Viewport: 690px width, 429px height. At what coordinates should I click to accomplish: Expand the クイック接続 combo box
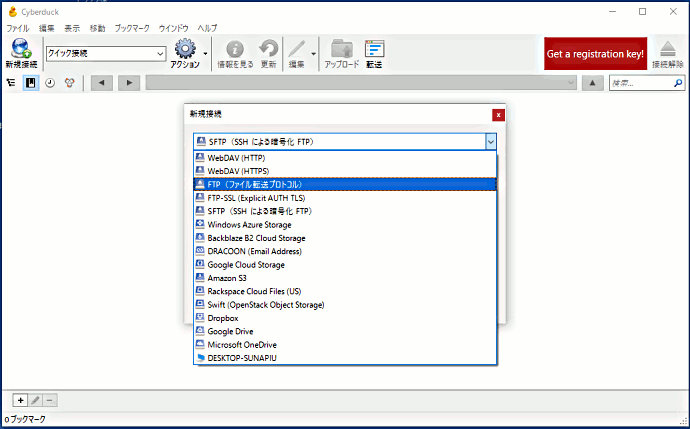(160, 53)
